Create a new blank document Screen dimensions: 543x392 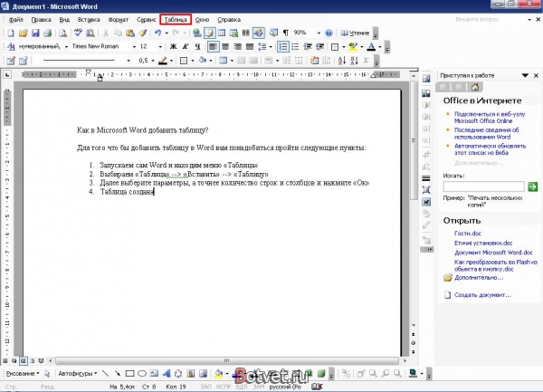click(11, 33)
